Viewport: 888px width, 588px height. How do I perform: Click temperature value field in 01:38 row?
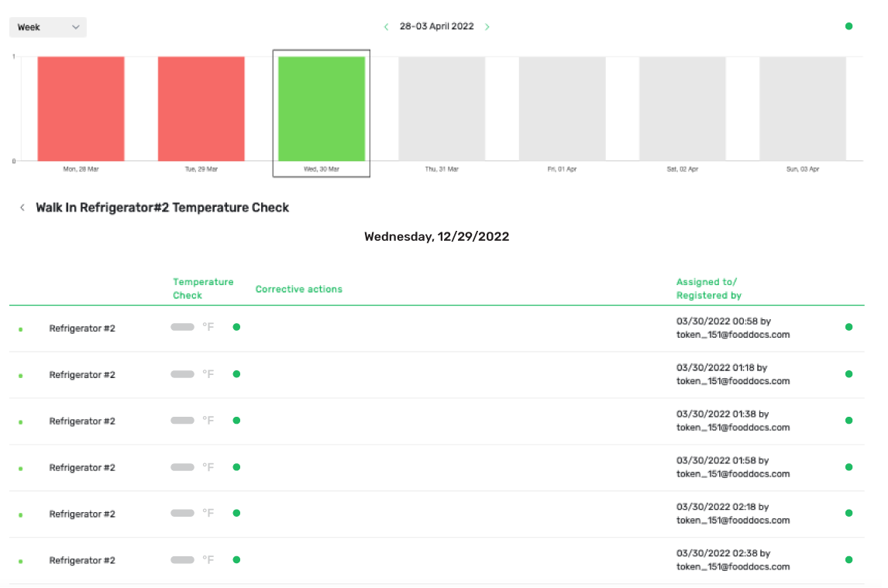(182, 421)
